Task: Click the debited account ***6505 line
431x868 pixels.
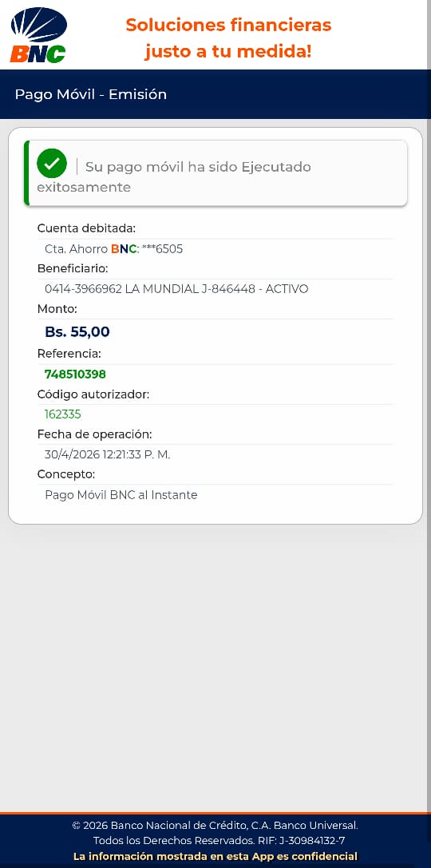Action: [x=114, y=249]
